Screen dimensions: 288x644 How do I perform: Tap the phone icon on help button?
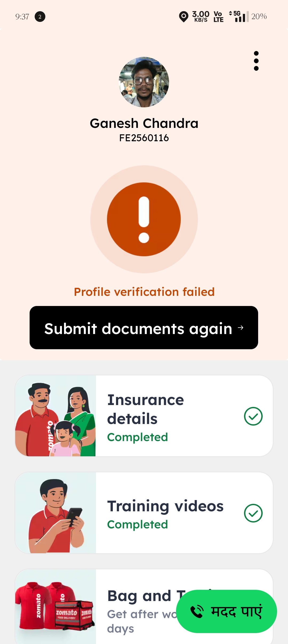coord(197,612)
